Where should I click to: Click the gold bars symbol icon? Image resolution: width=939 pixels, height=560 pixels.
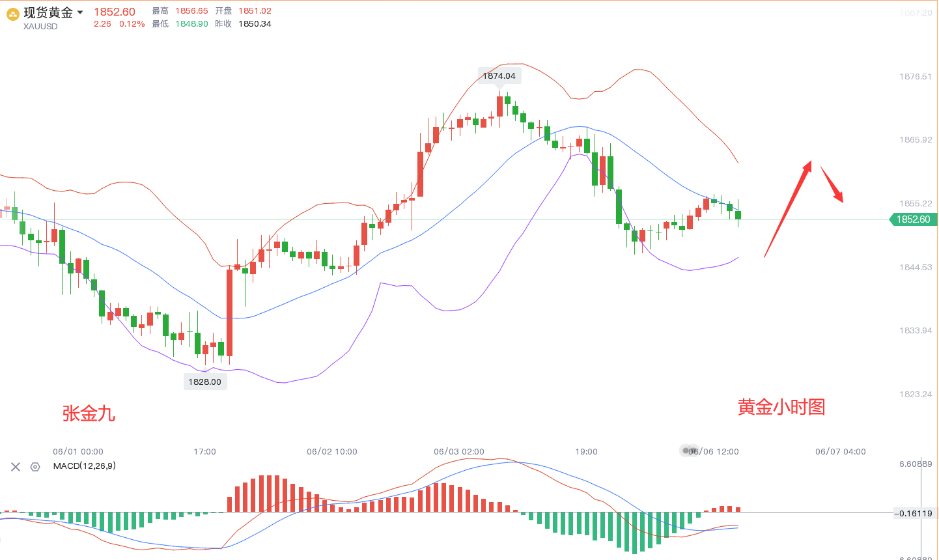(13, 14)
